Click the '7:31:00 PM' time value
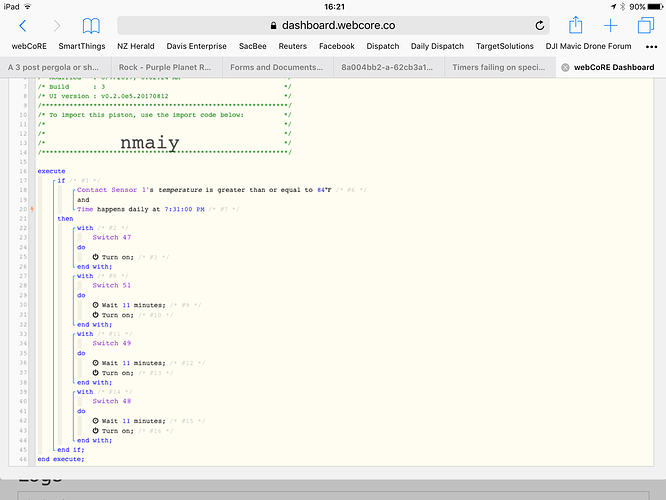This screenshot has width=666, height=500. 184,209
